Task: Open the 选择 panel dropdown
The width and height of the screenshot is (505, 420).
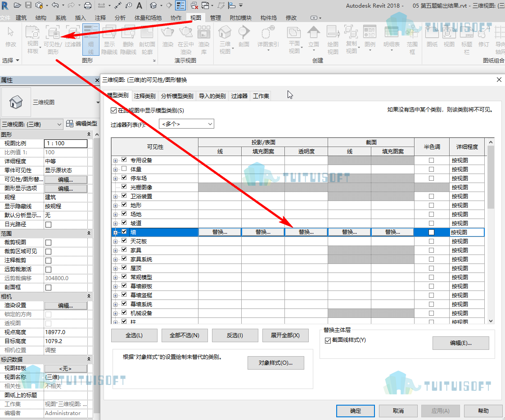Action: tap(11, 60)
